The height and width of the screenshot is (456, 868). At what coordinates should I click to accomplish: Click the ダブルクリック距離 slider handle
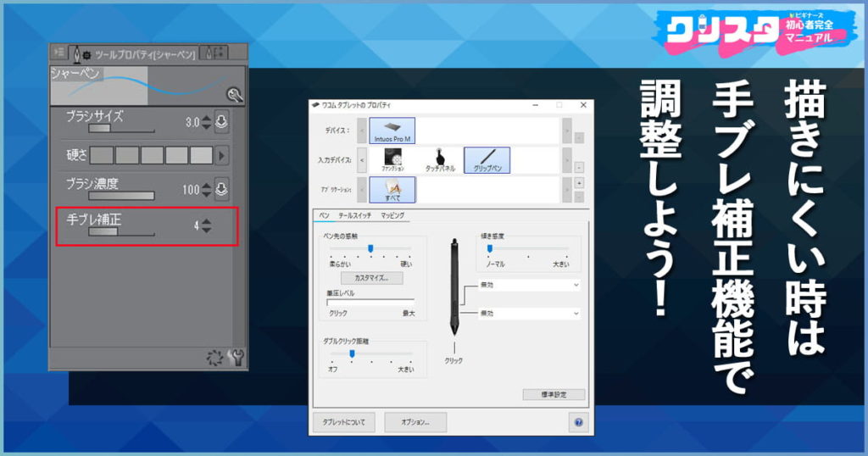(x=352, y=353)
